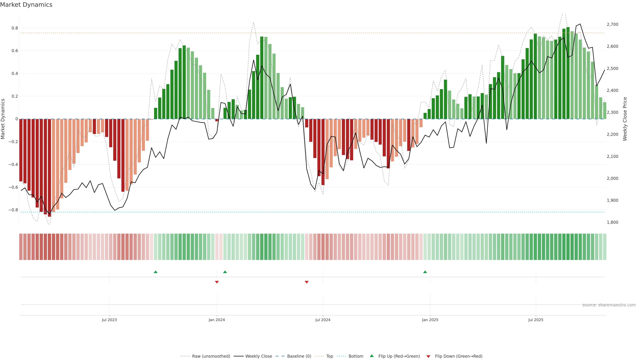Click the Market Dynamics chart title

coord(26,5)
